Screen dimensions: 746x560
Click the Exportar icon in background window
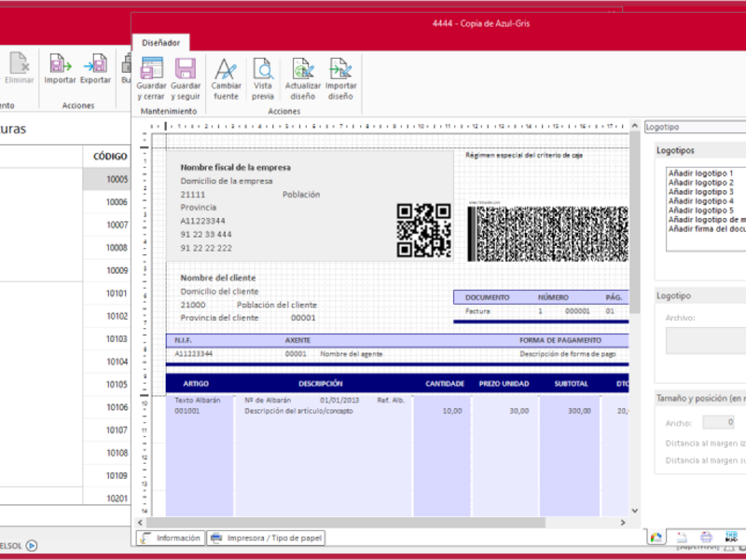pyautogui.click(x=94, y=64)
